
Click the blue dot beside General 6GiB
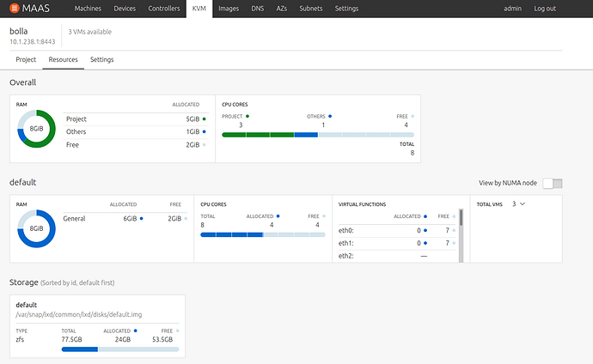pos(142,218)
